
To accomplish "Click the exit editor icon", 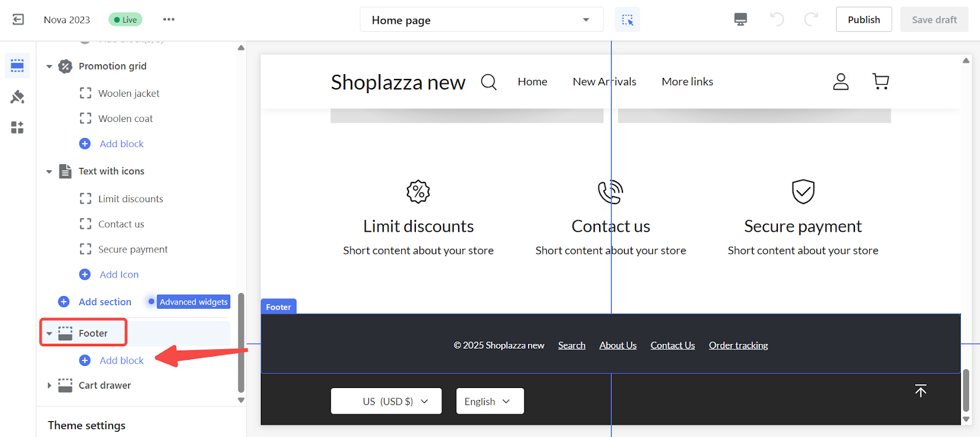I will 18,20.
